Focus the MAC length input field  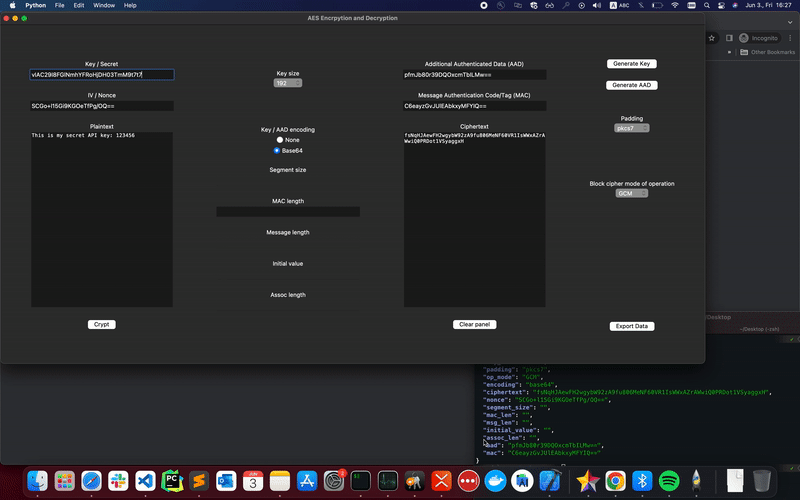tap(288, 212)
